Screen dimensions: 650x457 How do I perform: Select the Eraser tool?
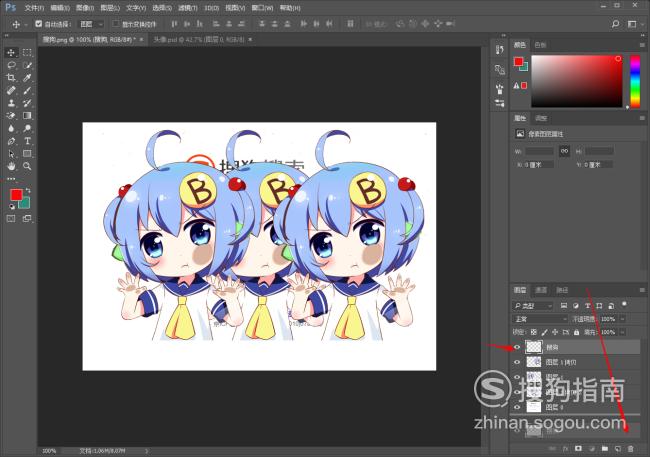(x=11, y=116)
